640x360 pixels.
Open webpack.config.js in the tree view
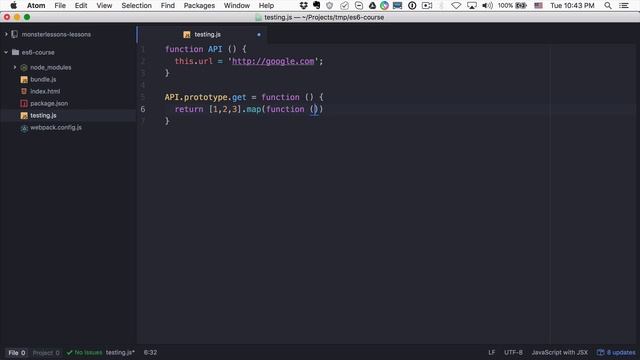tap(56, 127)
